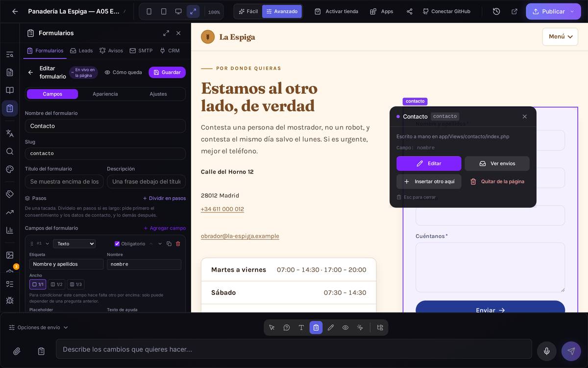Open the CRM tab
Screen dimensions: 588x368
point(170,51)
